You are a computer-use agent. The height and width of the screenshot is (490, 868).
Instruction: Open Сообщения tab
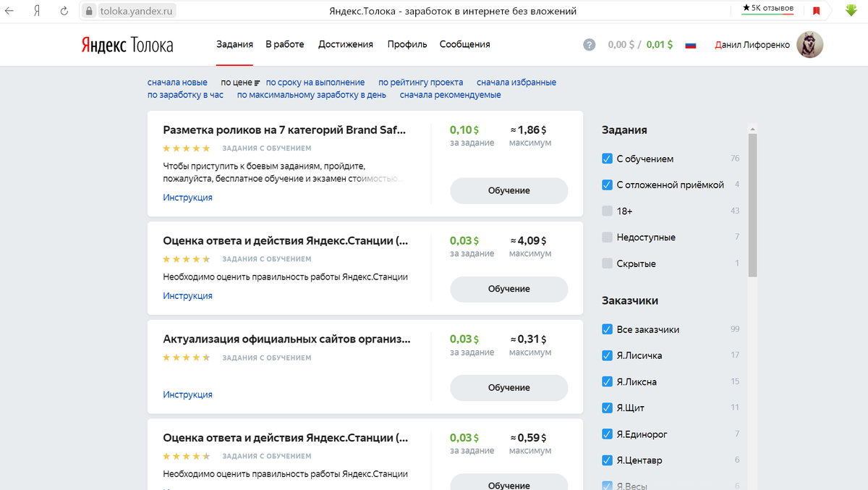pos(465,44)
